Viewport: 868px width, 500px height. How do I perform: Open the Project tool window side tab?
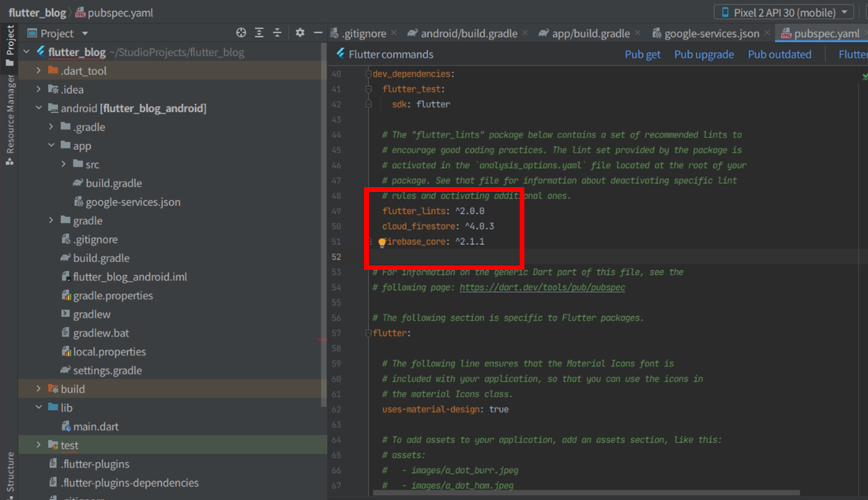click(x=9, y=46)
